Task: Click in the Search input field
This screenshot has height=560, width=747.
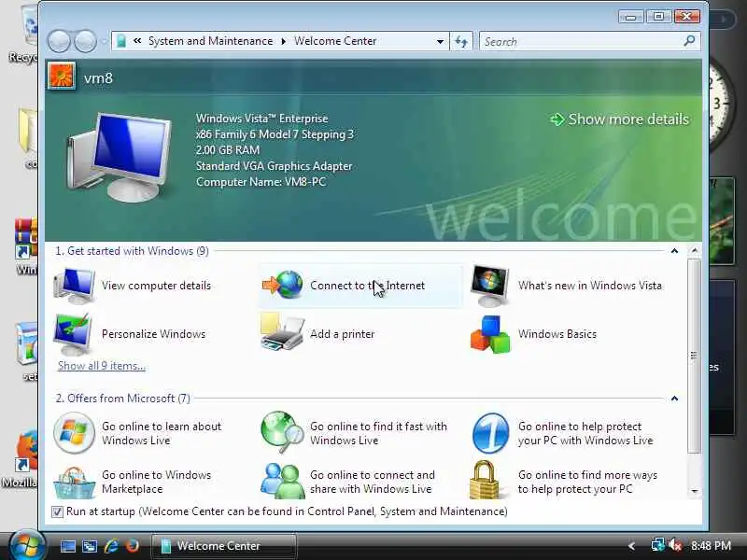Action: pyautogui.click(x=581, y=41)
